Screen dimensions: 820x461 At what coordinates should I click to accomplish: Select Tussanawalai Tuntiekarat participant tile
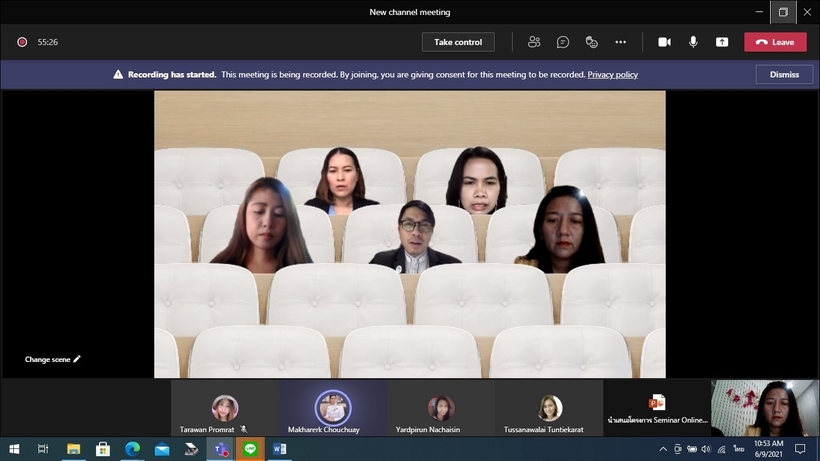[x=549, y=408]
